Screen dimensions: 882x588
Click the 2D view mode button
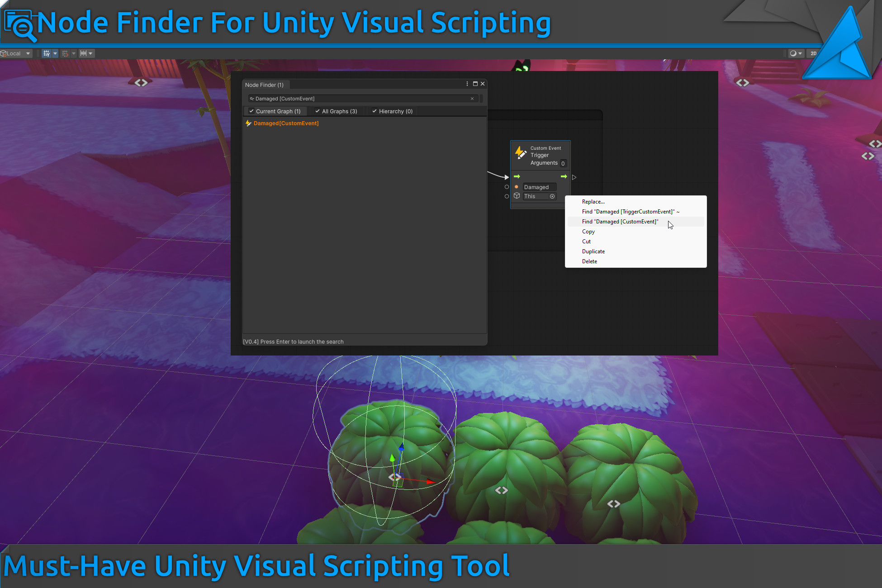(813, 53)
